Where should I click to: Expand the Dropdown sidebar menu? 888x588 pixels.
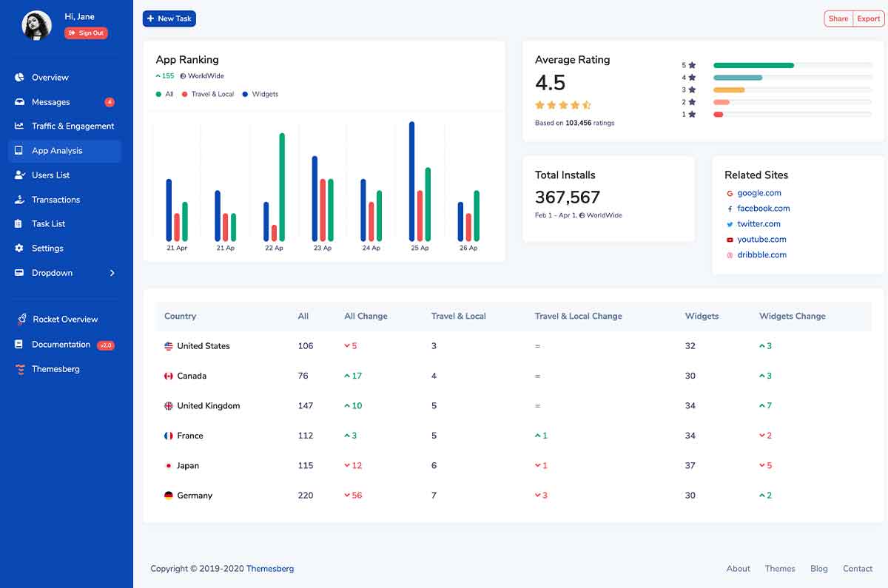click(x=52, y=273)
